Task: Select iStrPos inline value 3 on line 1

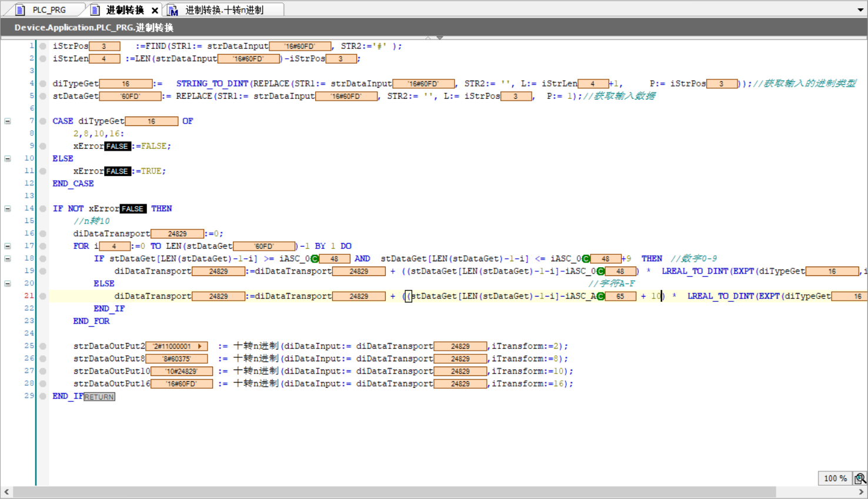Action: [104, 46]
